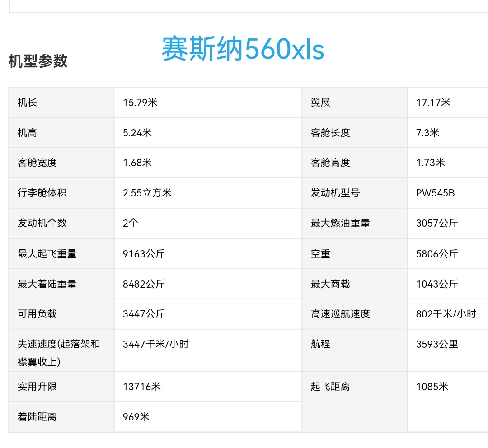Select the 2个 value

click(x=131, y=223)
